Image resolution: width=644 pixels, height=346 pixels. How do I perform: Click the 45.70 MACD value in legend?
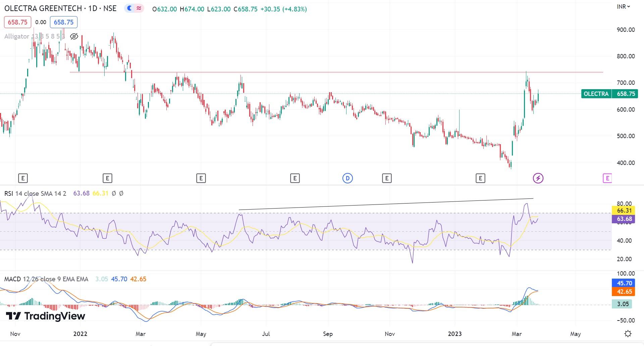click(119, 279)
